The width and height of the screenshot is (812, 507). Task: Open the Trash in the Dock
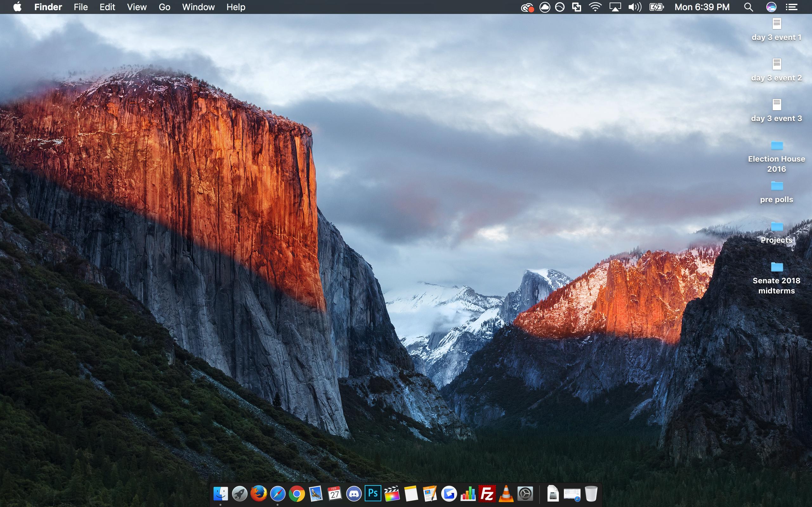tap(591, 494)
